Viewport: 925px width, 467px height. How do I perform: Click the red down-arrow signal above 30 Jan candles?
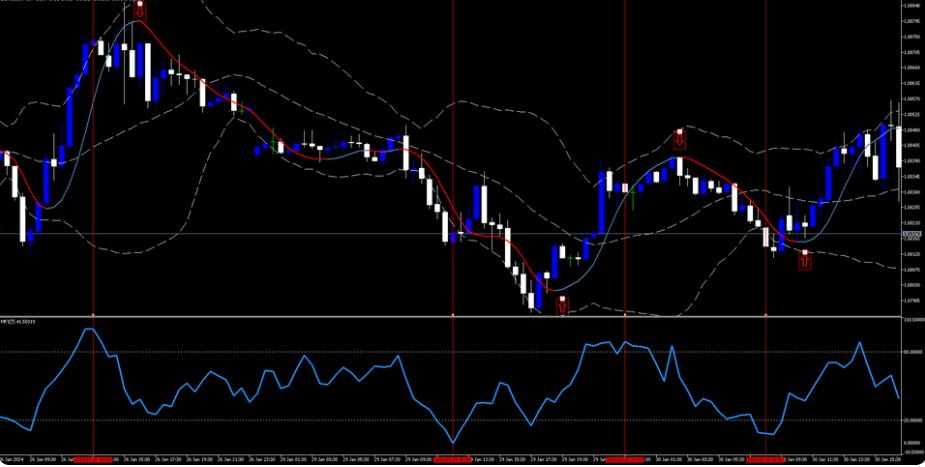pyautogui.click(x=680, y=138)
